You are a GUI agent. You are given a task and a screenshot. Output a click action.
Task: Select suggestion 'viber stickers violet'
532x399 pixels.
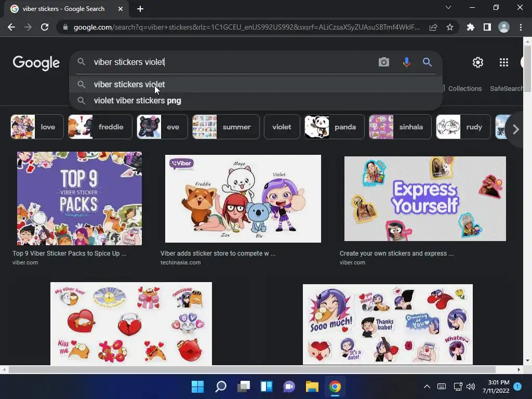click(x=256, y=85)
